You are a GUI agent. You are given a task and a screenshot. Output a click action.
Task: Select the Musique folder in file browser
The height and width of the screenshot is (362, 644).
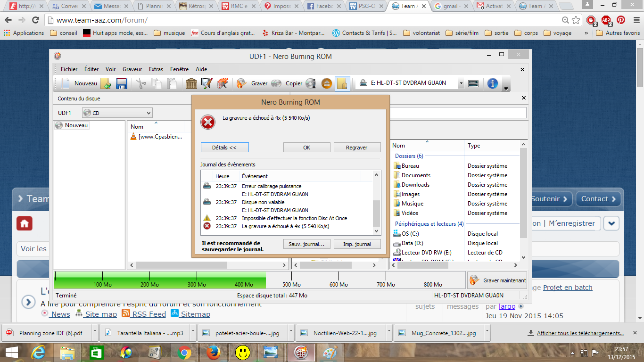(x=408, y=204)
